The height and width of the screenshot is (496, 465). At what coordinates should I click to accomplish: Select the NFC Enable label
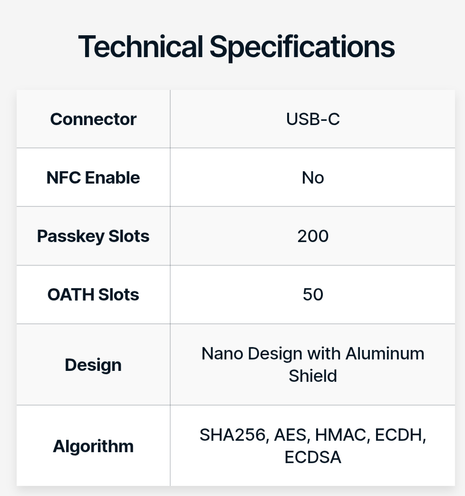point(93,177)
